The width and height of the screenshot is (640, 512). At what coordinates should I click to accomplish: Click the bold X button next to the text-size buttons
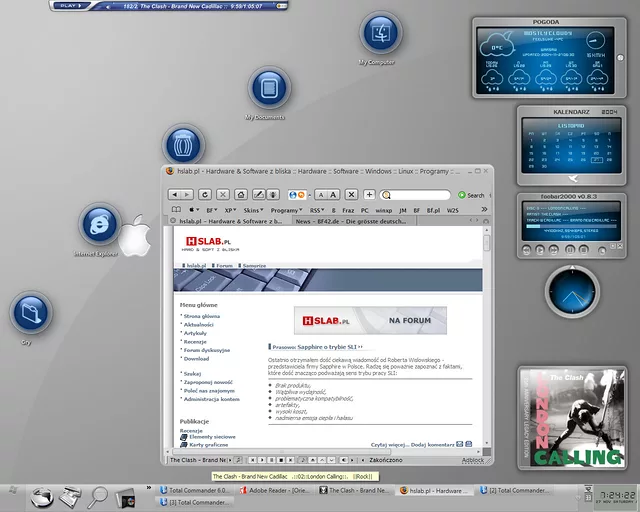(351, 195)
